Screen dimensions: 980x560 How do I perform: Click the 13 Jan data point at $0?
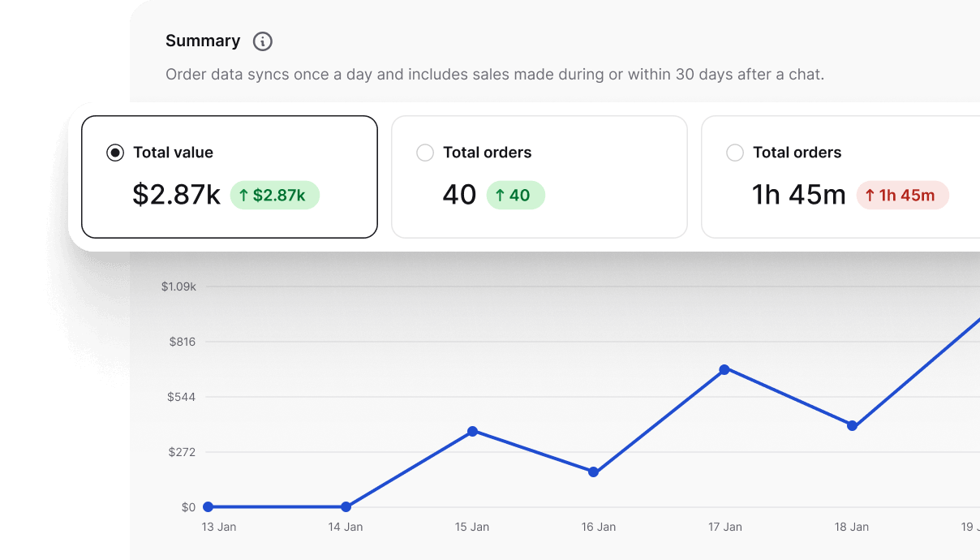pyautogui.click(x=208, y=506)
